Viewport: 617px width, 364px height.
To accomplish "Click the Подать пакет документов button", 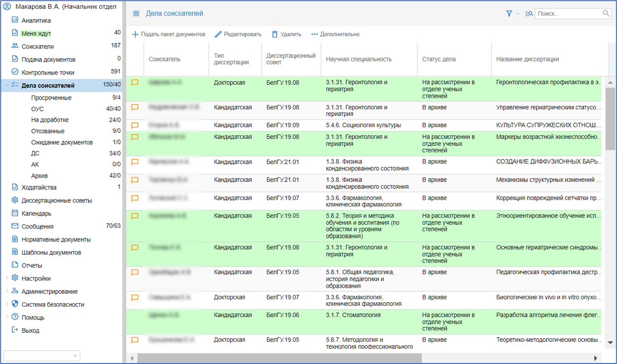I will click(x=169, y=34).
